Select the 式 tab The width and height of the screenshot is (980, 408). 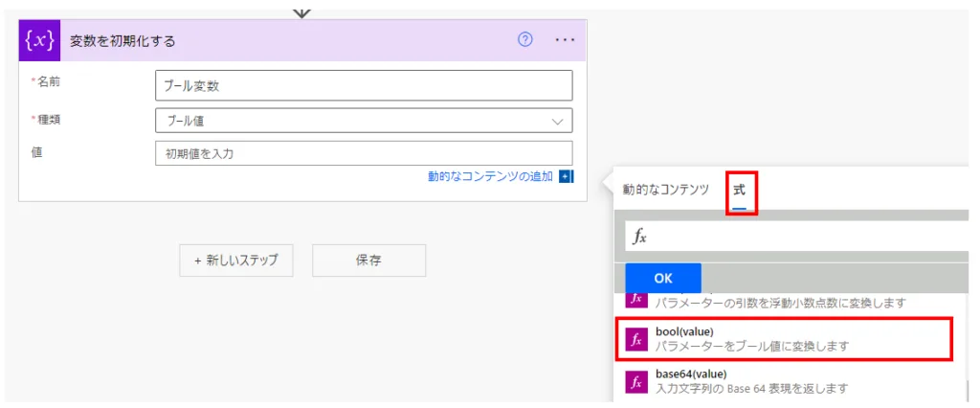[739, 190]
